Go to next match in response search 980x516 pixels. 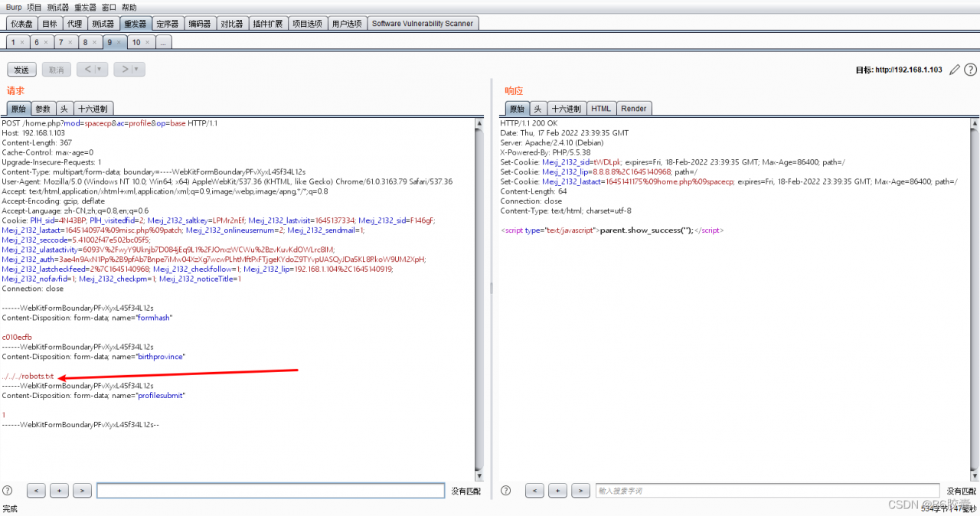pos(580,490)
